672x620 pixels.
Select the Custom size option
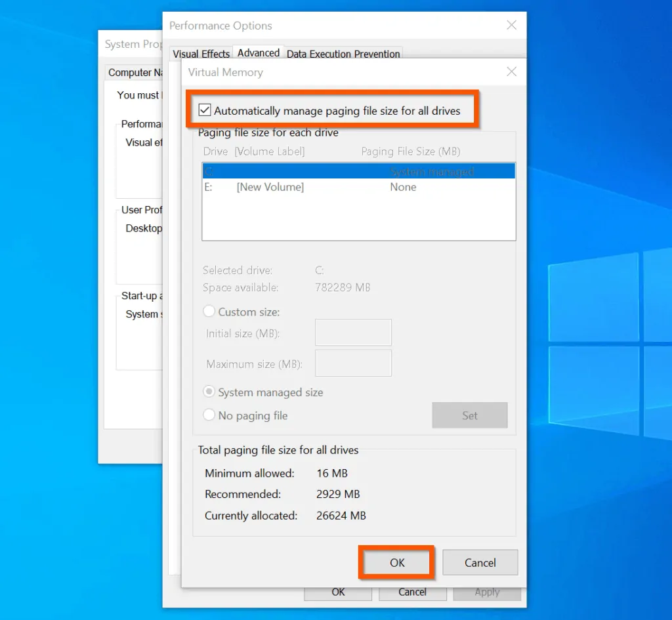[209, 312]
